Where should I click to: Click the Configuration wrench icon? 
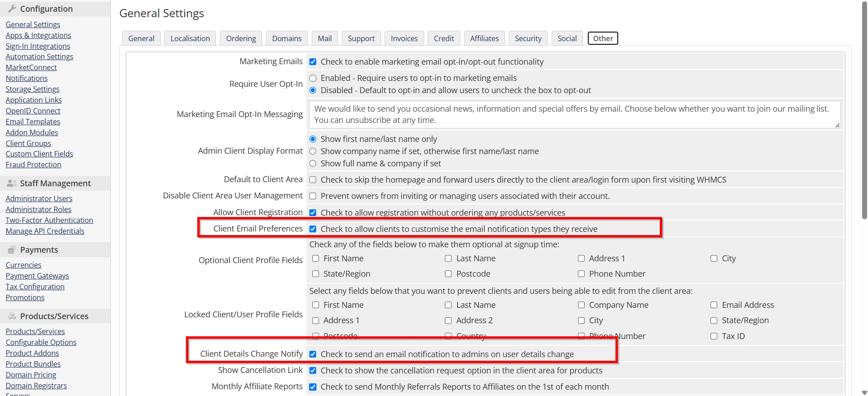coord(12,9)
